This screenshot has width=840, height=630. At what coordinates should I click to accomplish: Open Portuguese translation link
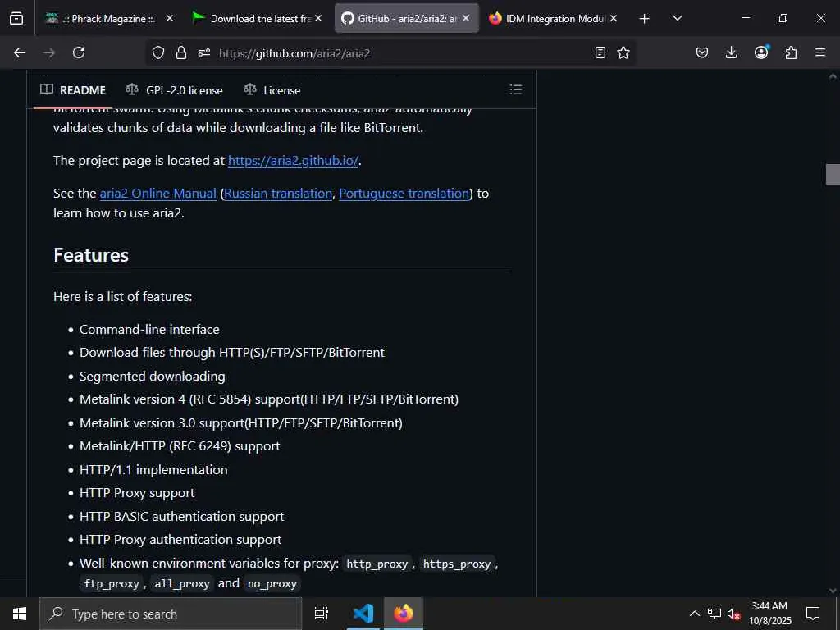click(x=404, y=194)
